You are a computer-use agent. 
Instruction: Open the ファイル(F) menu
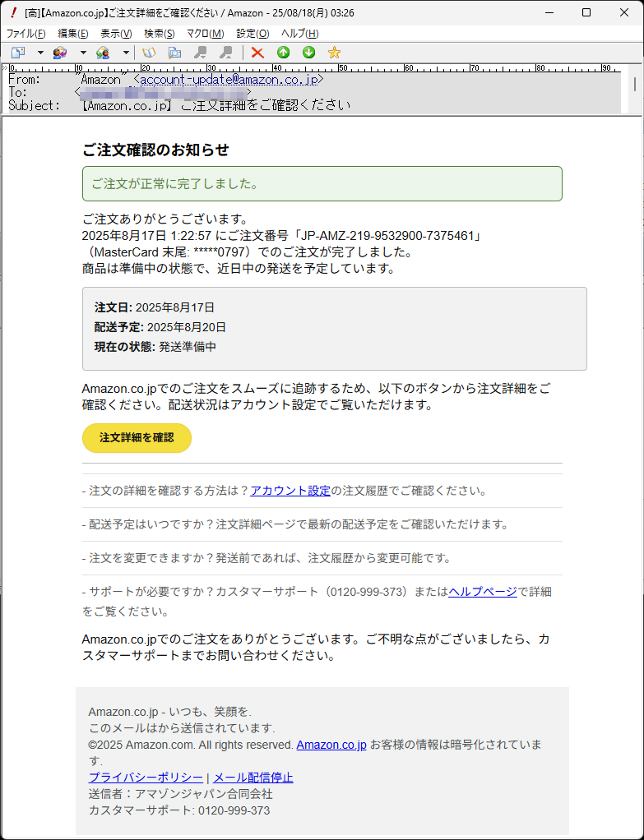pos(26,34)
